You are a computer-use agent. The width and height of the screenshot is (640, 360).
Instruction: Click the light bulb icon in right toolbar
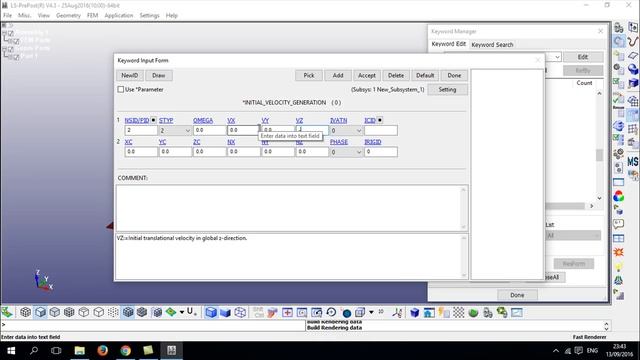pyautogui.click(x=618, y=267)
